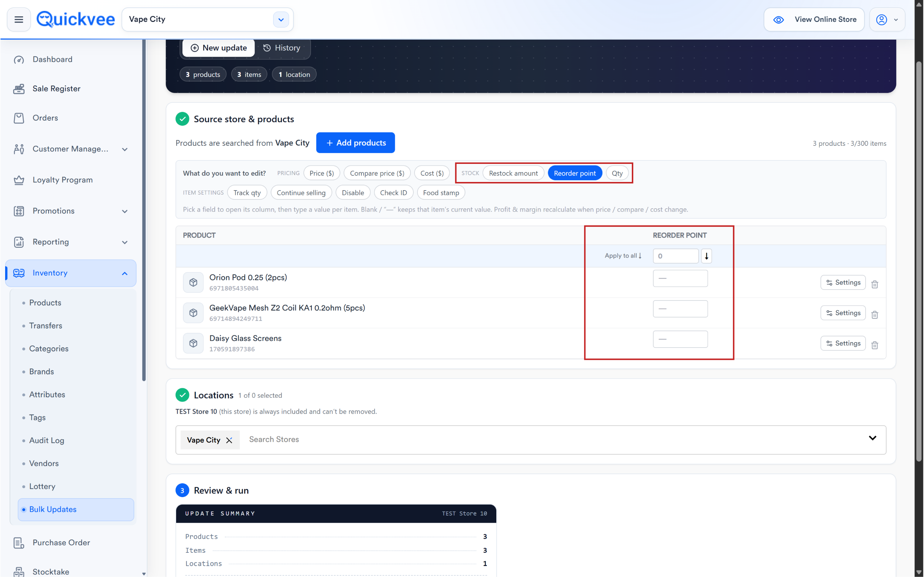Image resolution: width=924 pixels, height=577 pixels.
Task: Delete the Daisy Glass Screens row
Action: [x=875, y=345]
